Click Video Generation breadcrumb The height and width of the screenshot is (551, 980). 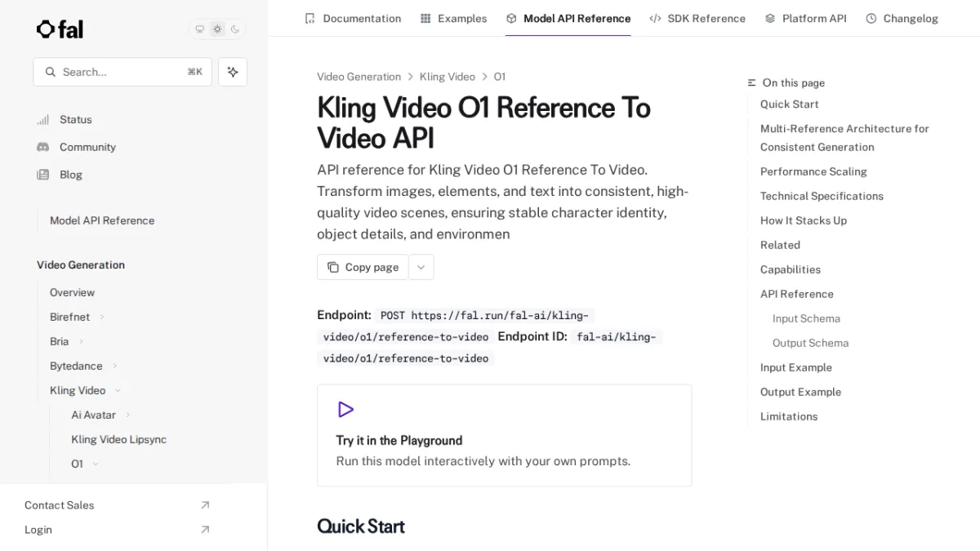pos(359,77)
